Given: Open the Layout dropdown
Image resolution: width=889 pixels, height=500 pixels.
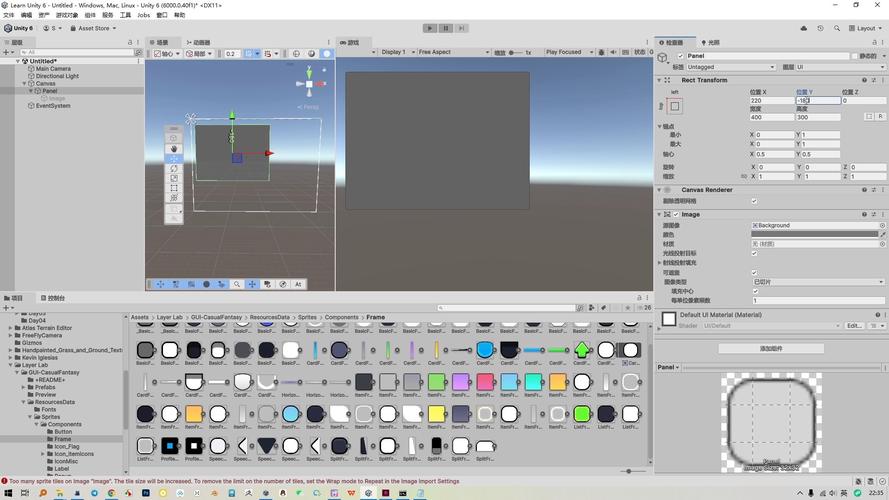Looking at the screenshot, I should (866, 28).
